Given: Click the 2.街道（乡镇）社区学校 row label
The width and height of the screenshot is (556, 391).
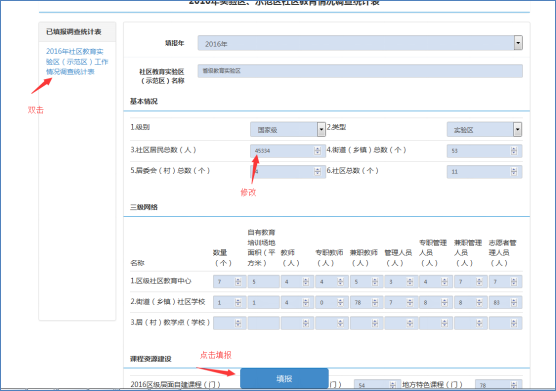Looking at the screenshot, I should point(168,302).
